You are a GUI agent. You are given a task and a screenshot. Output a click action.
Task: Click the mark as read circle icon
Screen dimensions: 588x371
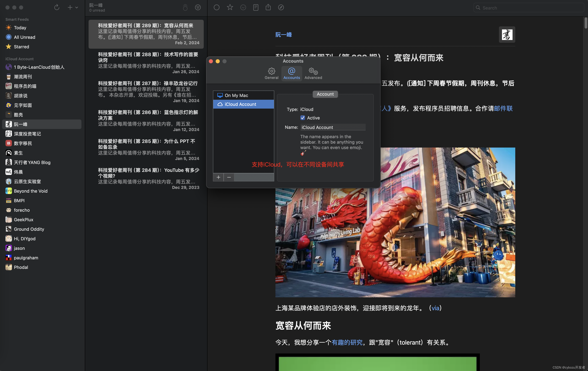217,7
